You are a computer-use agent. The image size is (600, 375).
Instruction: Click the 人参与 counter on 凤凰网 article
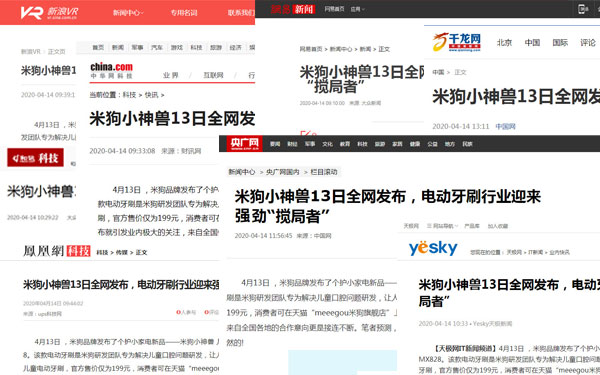[186, 312]
